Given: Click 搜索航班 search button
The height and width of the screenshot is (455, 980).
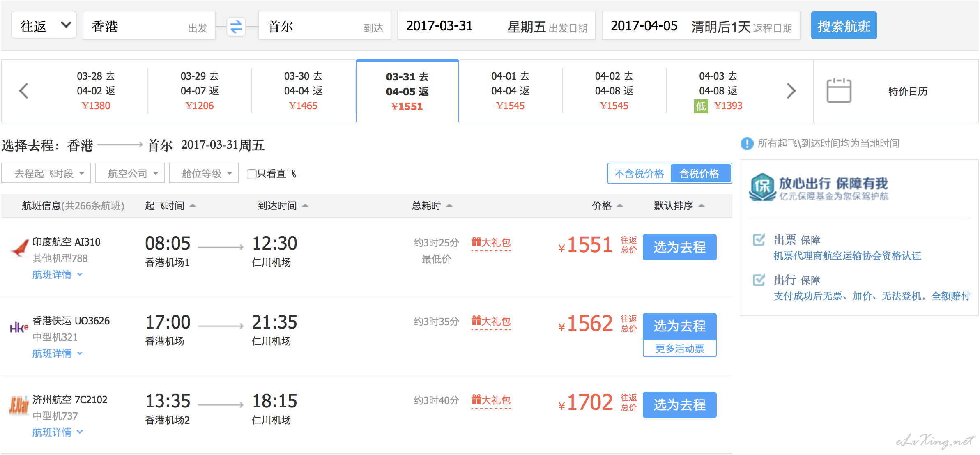Looking at the screenshot, I should 844,26.
